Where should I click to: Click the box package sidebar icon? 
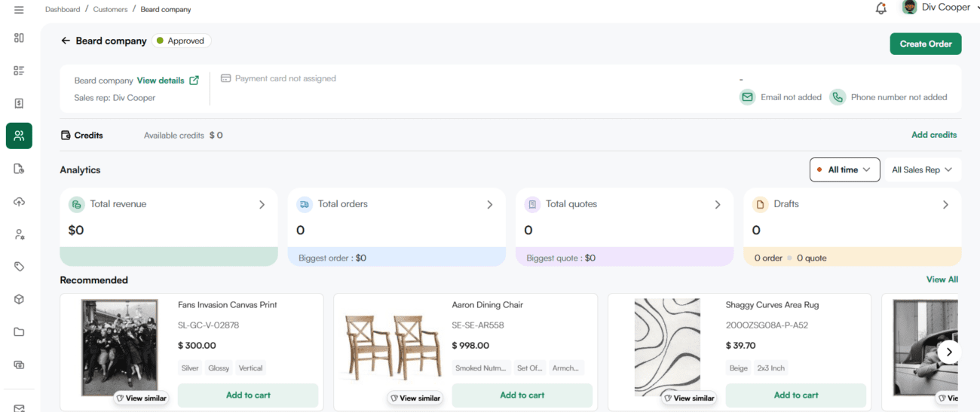coord(19,299)
